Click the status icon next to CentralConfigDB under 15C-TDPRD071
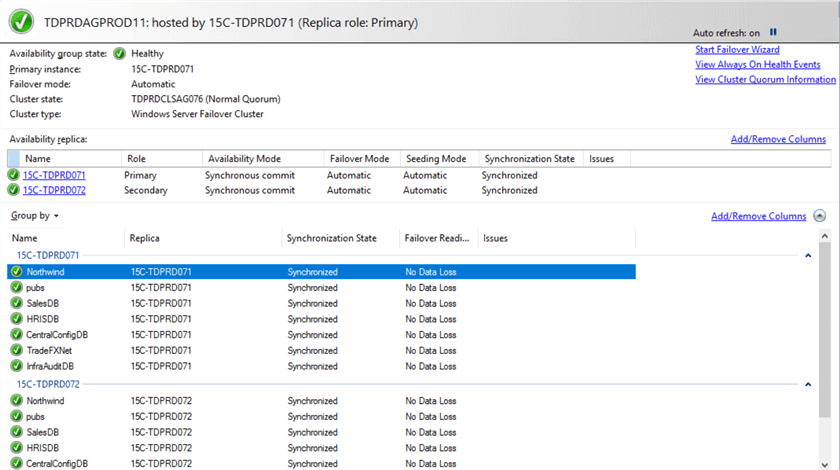 coord(17,335)
